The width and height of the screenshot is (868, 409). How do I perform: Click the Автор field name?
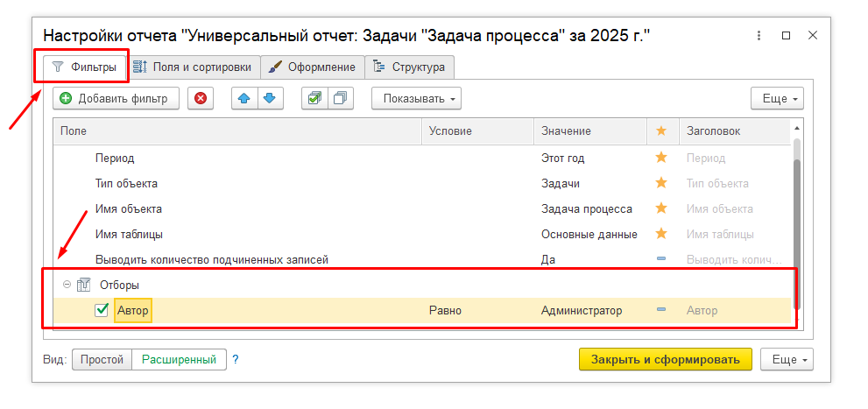[x=133, y=310]
